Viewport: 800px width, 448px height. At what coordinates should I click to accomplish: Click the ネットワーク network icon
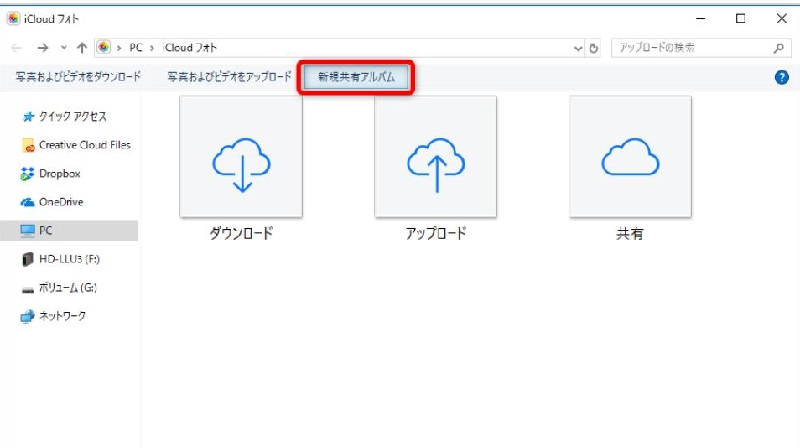pos(27,317)
